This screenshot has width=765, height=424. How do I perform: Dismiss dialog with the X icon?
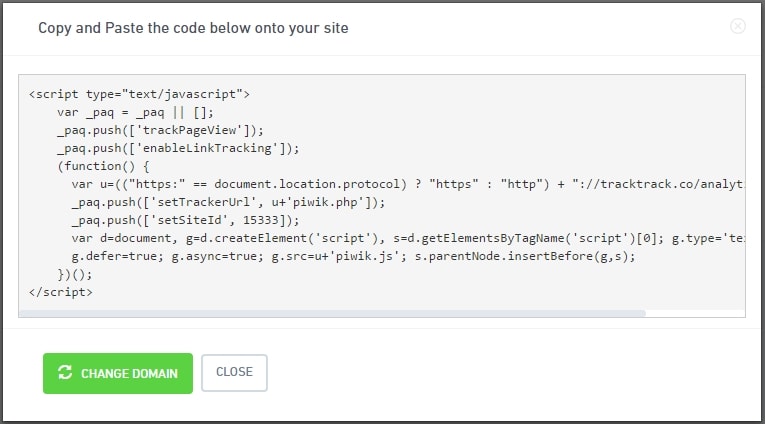pyautogui.click(x=738, y=26)
